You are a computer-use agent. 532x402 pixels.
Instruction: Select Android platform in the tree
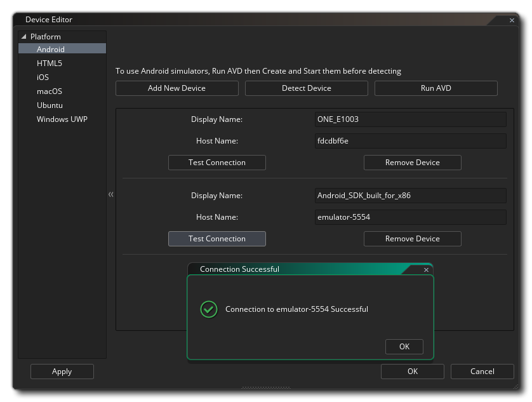62,49
